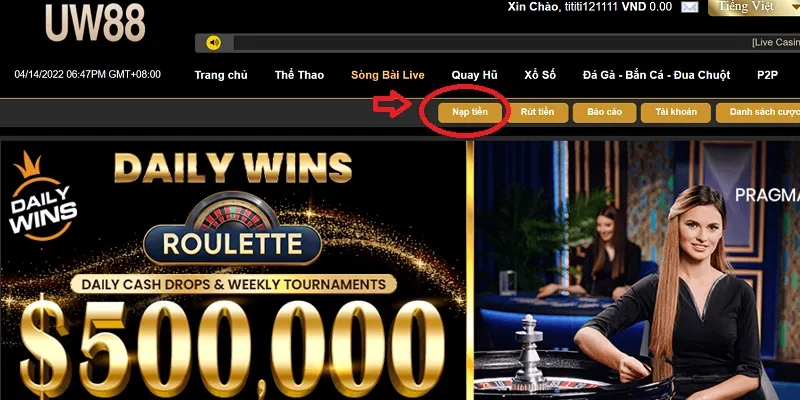The width and height of the screenshot is (800, 400).
Task: Open Đá Gà - Bắn Cá - Đua Chuột
Action: coord(657,75)
